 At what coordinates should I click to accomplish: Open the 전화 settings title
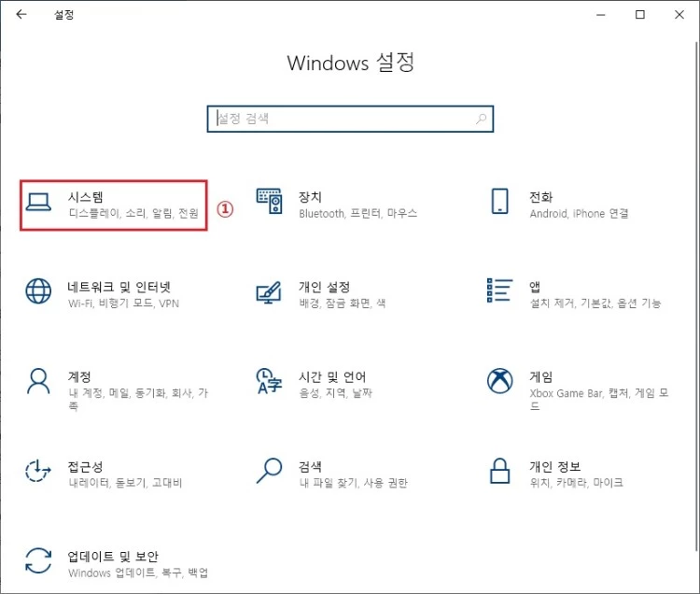541,197
